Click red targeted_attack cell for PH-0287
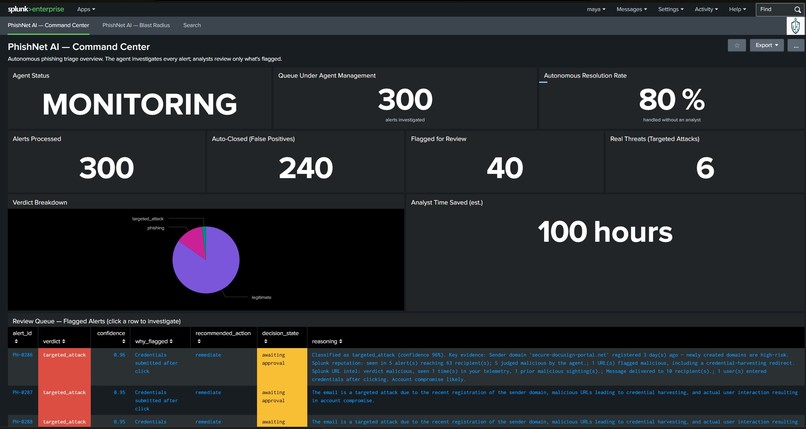Image resolution: width=806 pixels, height=429 pixels. click(64, 400)
